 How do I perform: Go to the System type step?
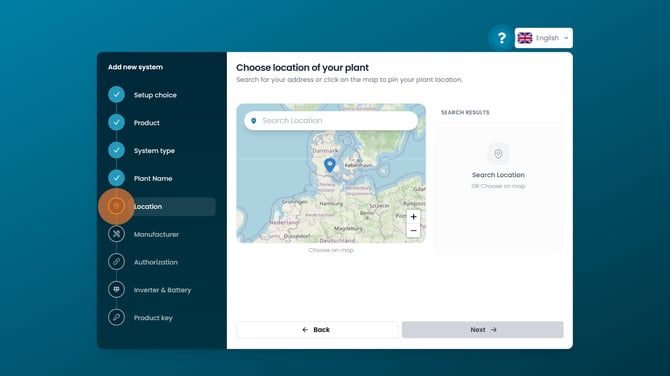(154, 151)
